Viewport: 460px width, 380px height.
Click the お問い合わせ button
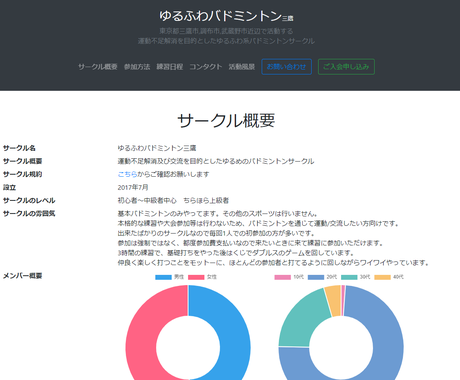tap(287, 67)
